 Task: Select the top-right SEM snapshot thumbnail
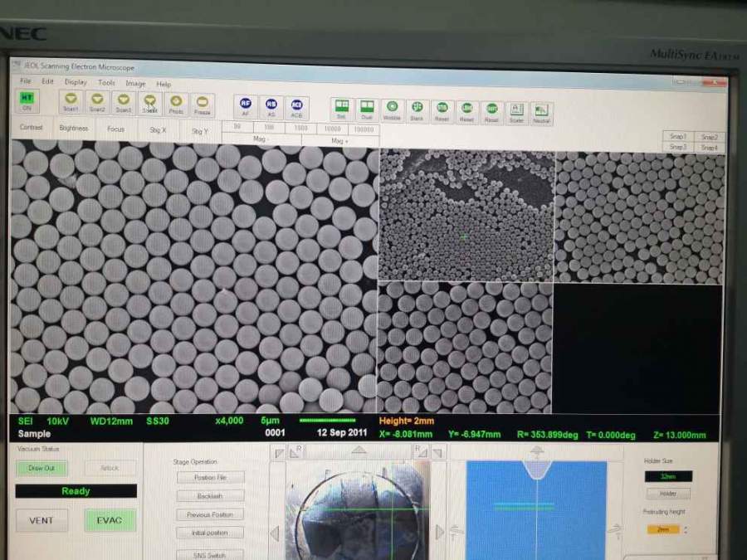[639, 217]
